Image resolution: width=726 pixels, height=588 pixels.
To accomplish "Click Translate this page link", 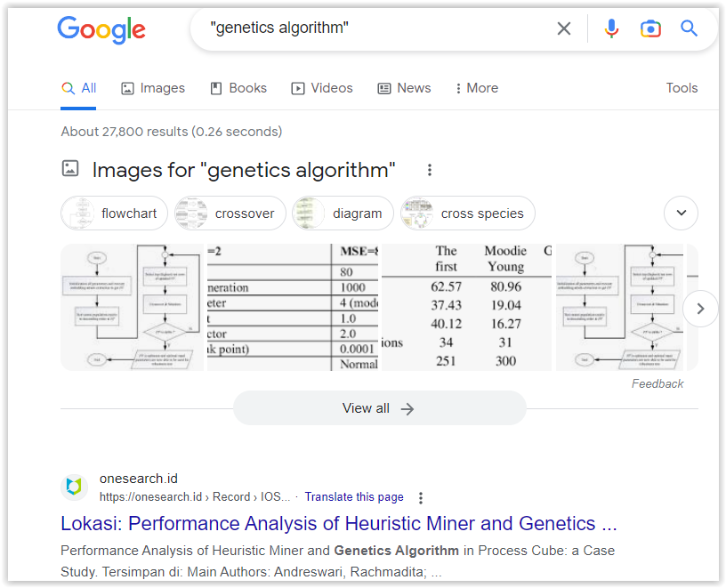I will [354, 496].
